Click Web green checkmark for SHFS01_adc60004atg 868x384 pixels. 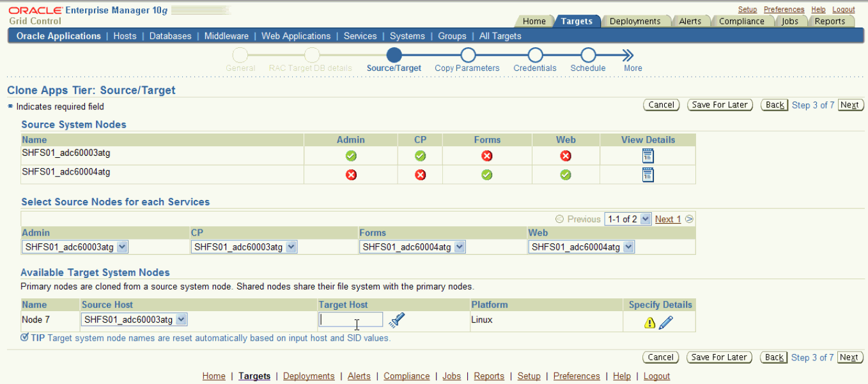566,175
